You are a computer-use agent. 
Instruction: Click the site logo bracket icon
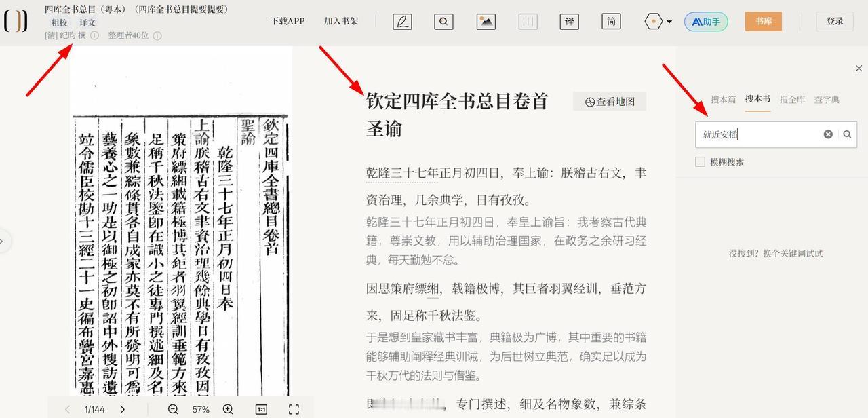pos(16,21)
